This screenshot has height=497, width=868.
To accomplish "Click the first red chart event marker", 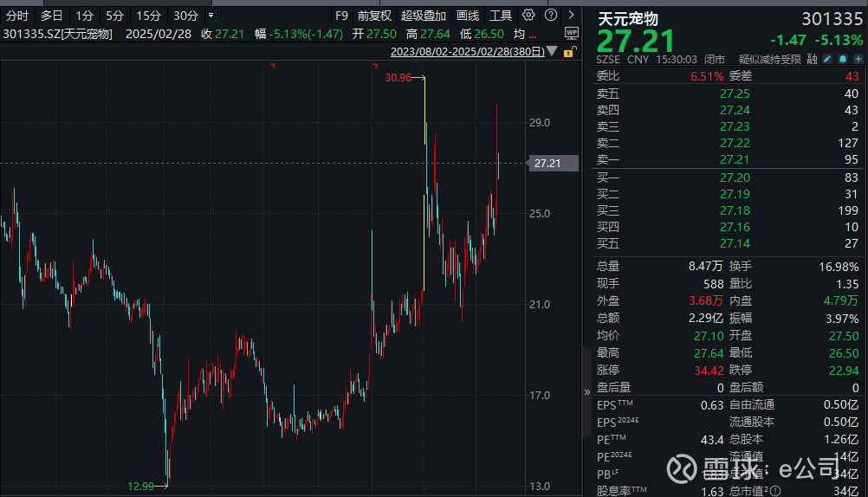I will pyautogui.click(x=273, y=66).
